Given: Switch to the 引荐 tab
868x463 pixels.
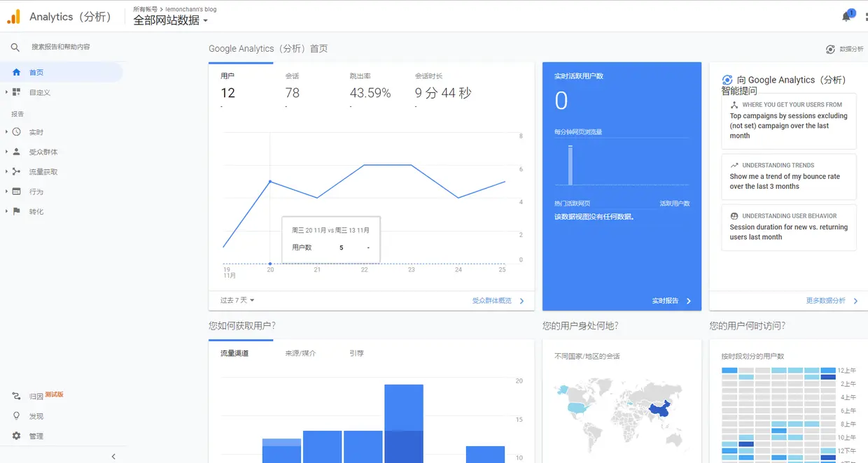Looking at the screenshot, I should coord(356,352).
